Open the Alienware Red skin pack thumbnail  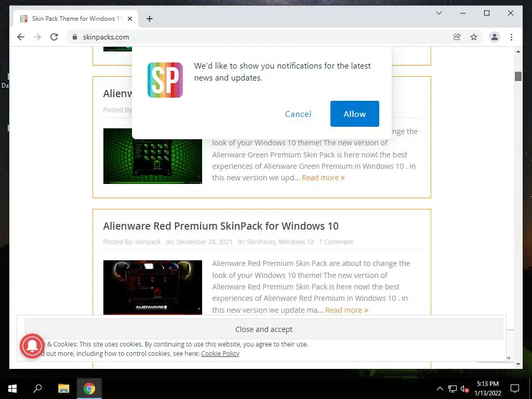tap(153, 287)
